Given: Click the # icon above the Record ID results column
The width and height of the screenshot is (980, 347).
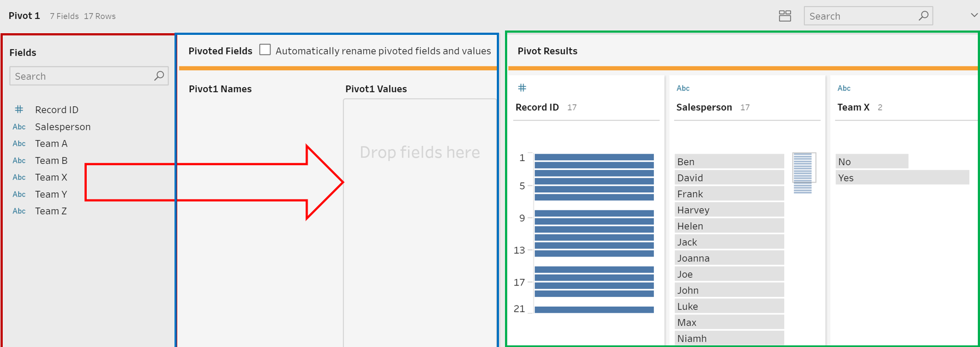Looking at the screenshot, I should pos(522,87).
